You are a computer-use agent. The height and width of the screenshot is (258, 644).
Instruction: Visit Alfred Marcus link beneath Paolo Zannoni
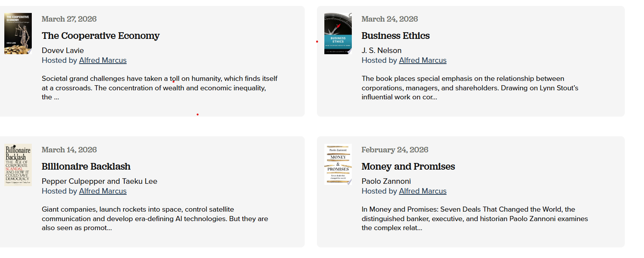[x=422, y=191]
